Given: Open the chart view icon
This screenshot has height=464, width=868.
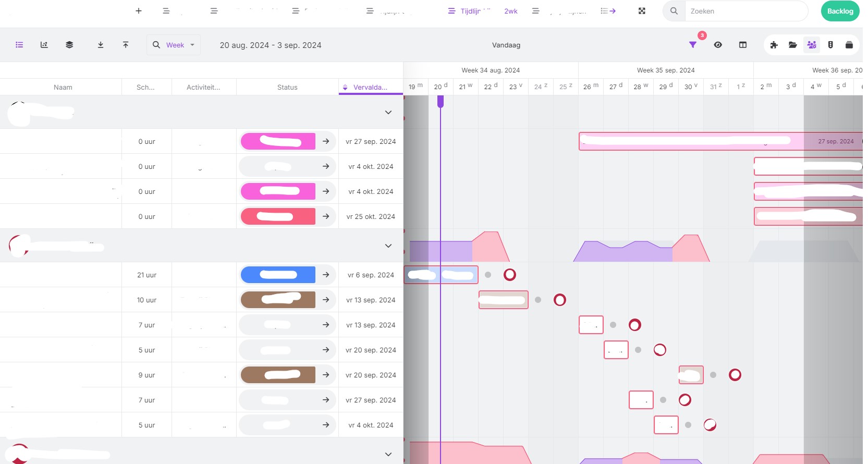Looking at the screenshot, I should coord(44,45).
